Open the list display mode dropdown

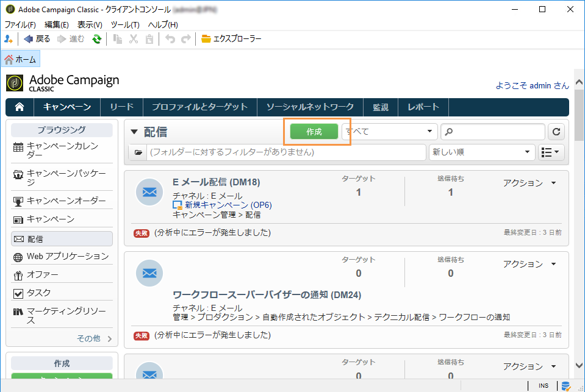(551, 152)
